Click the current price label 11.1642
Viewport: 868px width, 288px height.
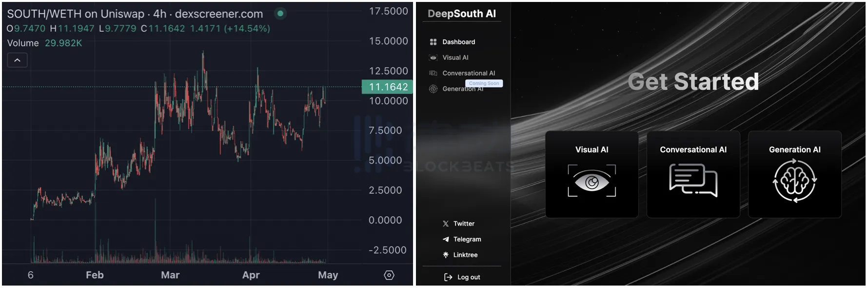coord(388,87)
